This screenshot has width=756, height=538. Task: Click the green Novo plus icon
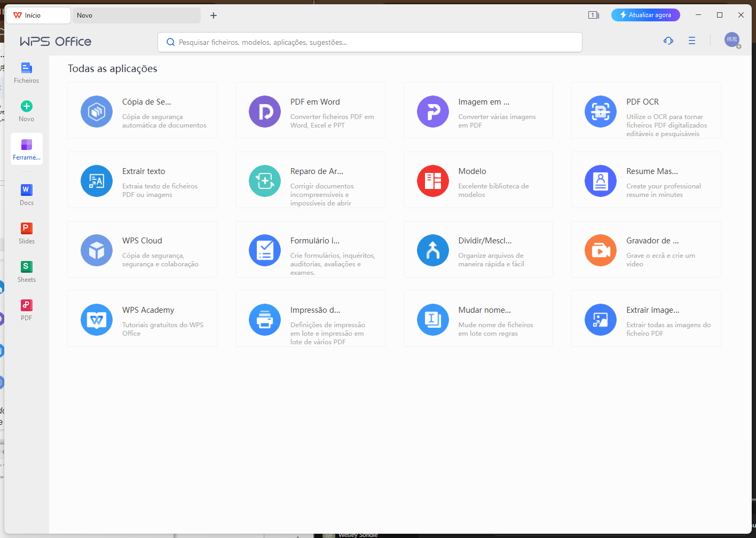[x=27, y=106]
